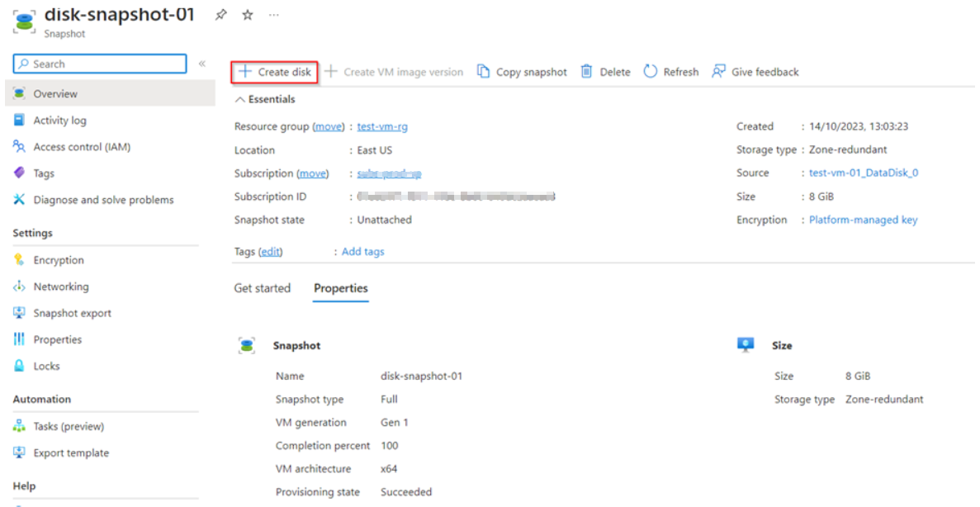Mark disk-snapshot-01 as favorite with star icon

(248, 15)
